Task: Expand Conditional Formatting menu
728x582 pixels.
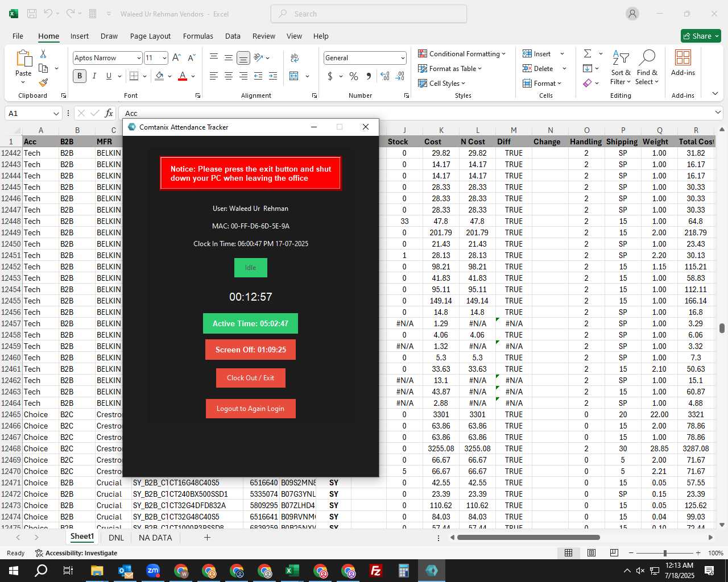Action: 462,53
